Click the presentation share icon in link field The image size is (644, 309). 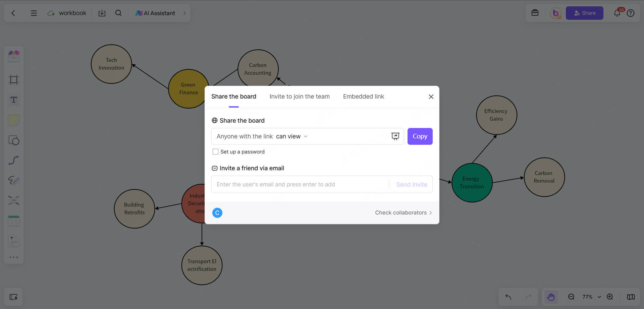pos(395,136)
